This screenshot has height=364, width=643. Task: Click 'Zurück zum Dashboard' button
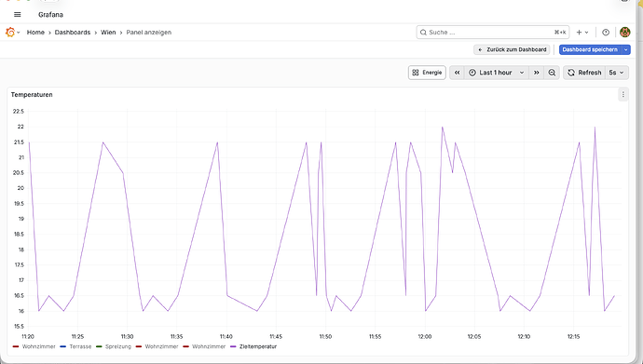pyautogui.click(x=513, y=49)
